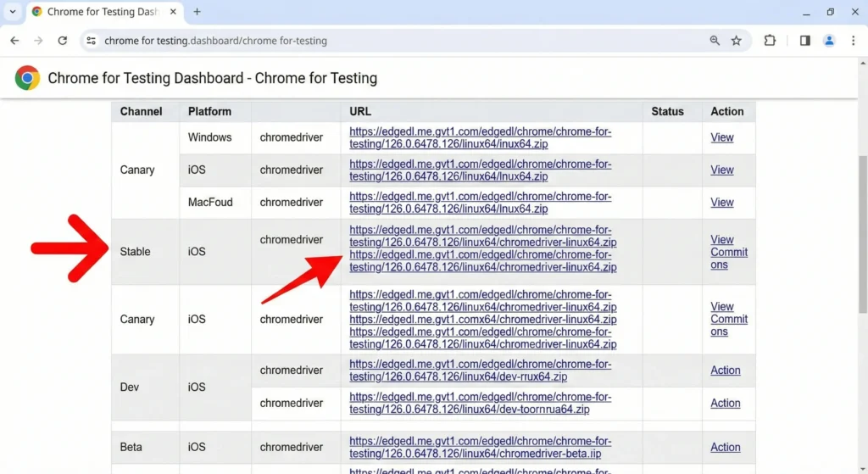Restore down the browser window
Screen dimensions: 868x474
pos(831,12)
